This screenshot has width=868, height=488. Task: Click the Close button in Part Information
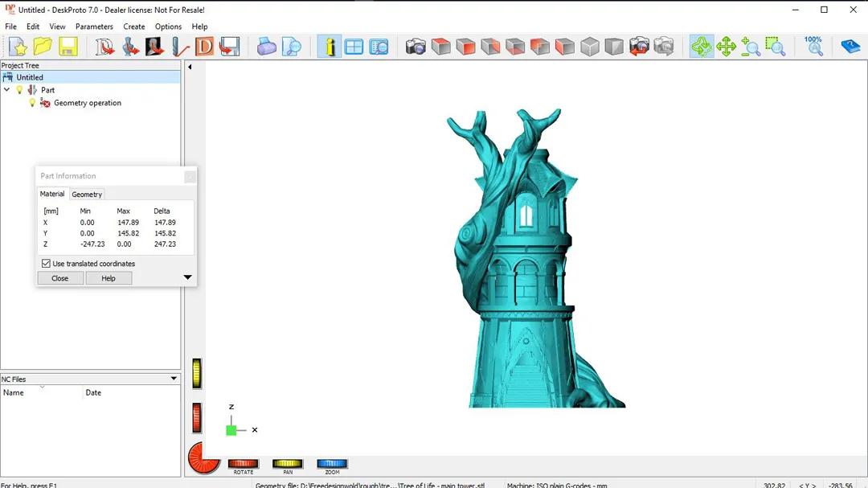tap(59, 278)
